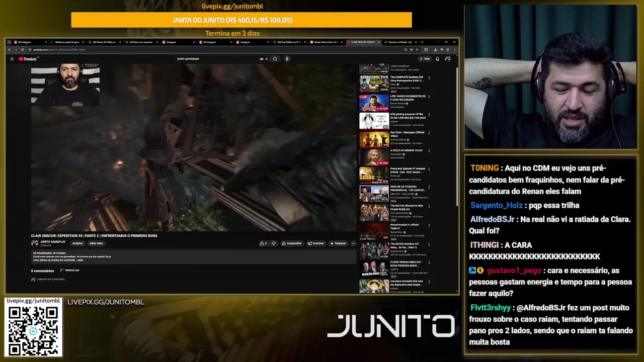
Task: Click the chat username 'Flvtt3rshyy'
Action: point(491,308)
